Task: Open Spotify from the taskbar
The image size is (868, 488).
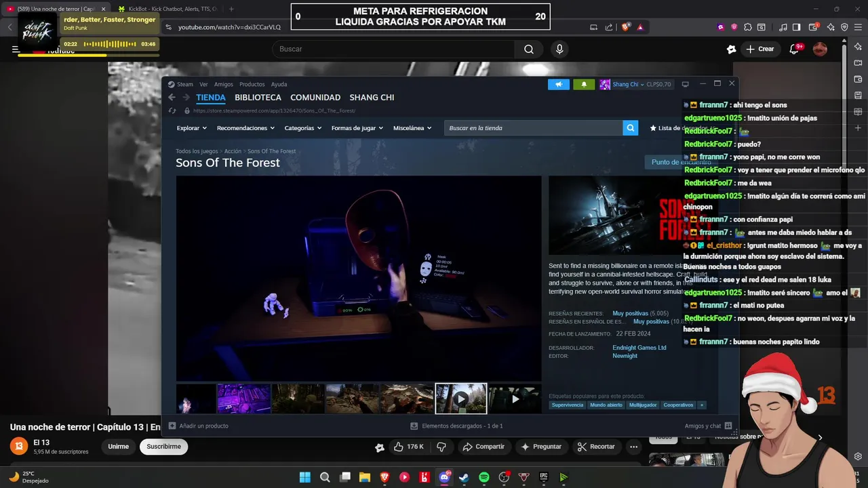Action: coord(484,477)
